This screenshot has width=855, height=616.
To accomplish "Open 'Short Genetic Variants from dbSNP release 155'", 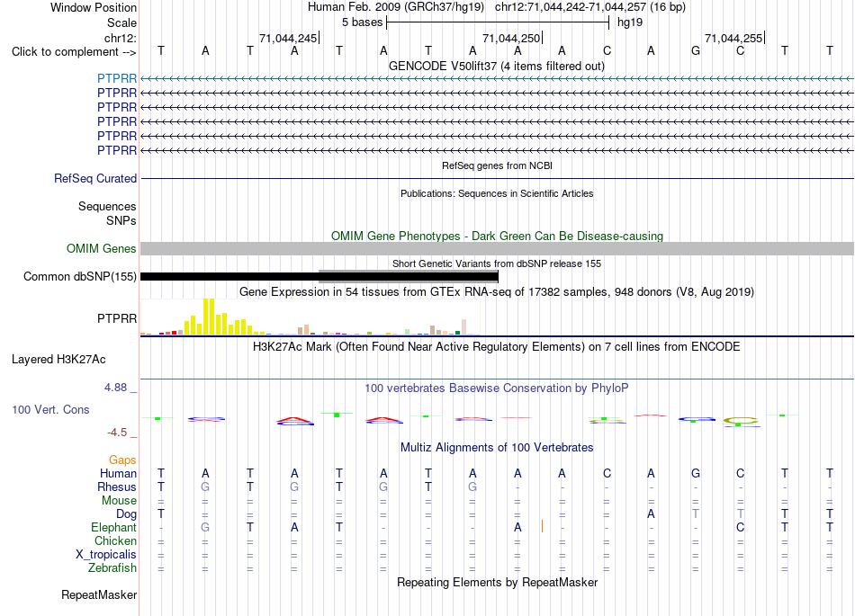I will pos(497,263).
